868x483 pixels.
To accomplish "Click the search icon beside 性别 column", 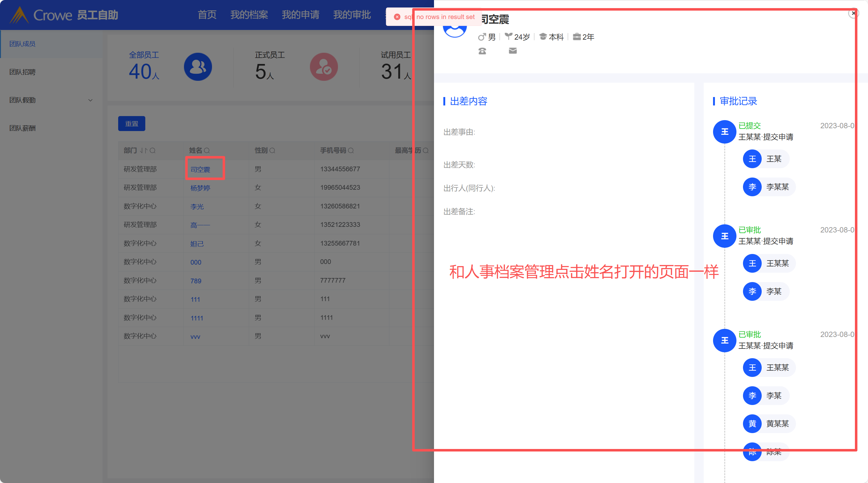I will 272,150.
